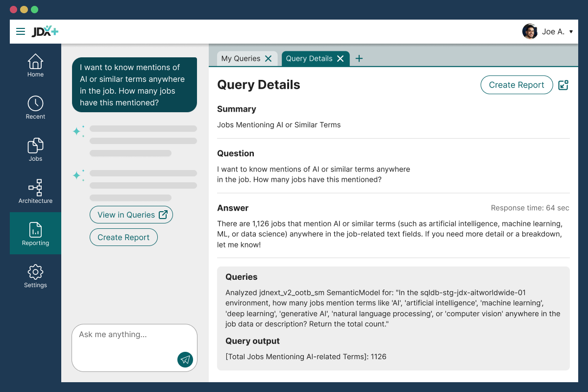
Task: Click the pop-out icon beside Create Report
Action: tap(563, 85)
